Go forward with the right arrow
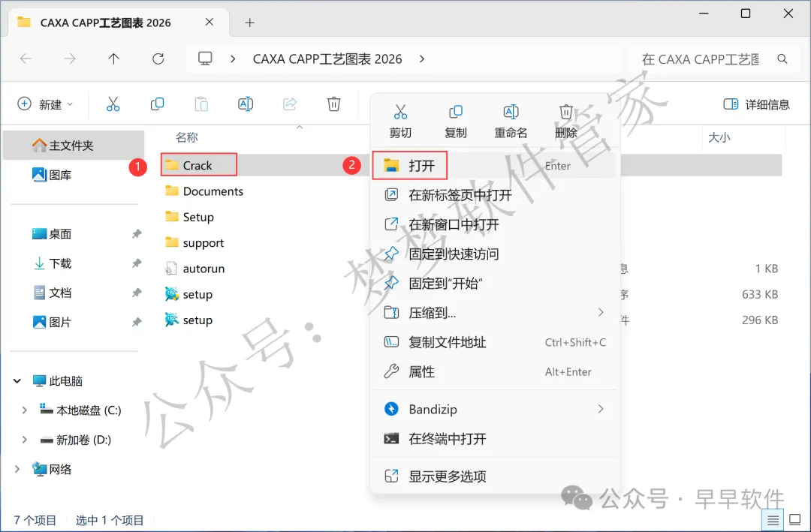 [70, 59]
